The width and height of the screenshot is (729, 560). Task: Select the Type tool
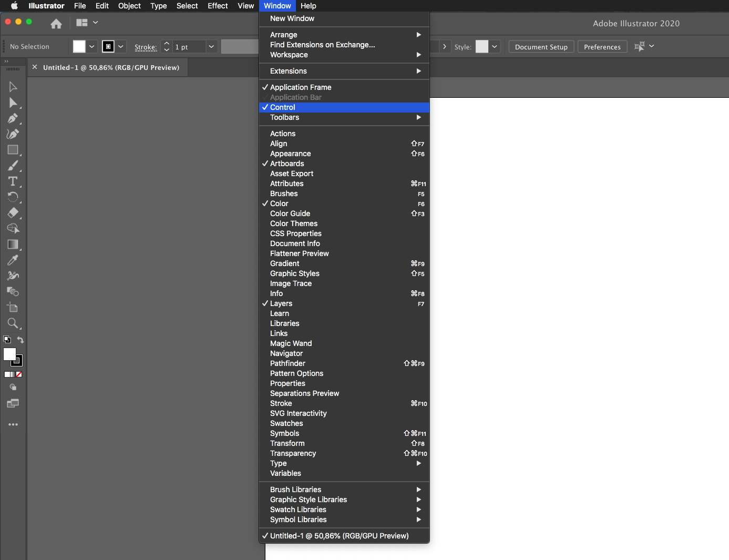13,181
